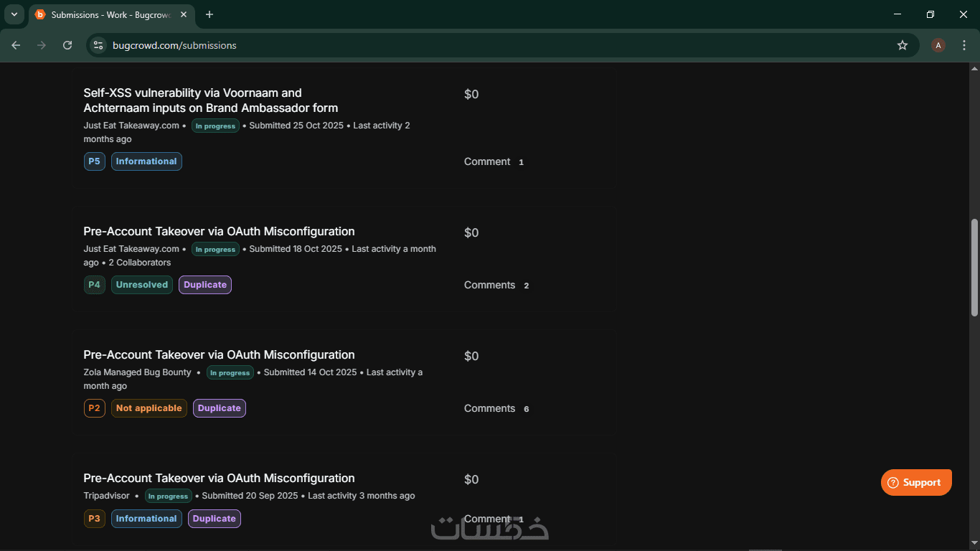The height and width of the screenshot is (551, 980).
Task: Open the Tripadvisor Pre-Account Takeover submission title
Action: (219, 478)
